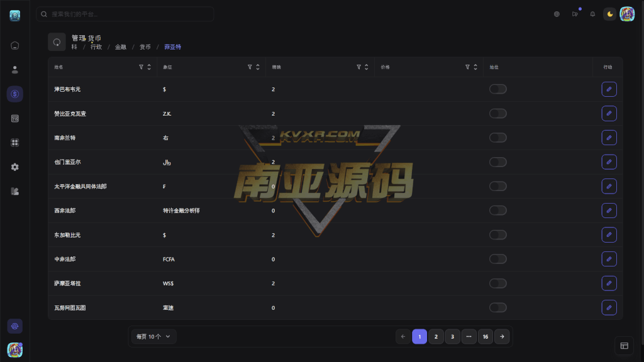Edit the 太平洋金融共同体法郎 row

click(x=609, y=186)
